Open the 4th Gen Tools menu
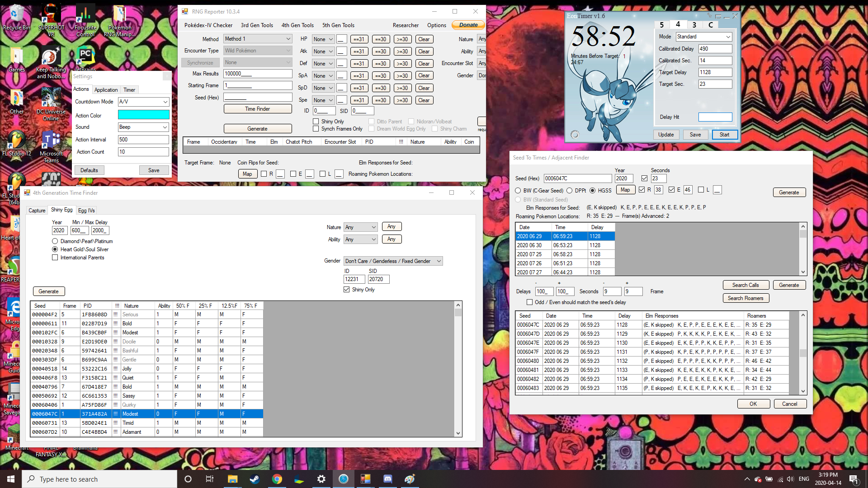 click(297, 25)
